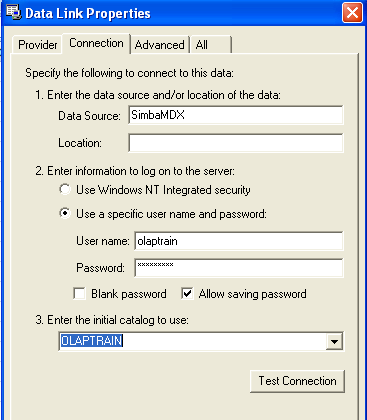The height and width of the screenshot is (420, 367).
Task: Click the Data Source field containing SimbaMDX
Action: [236, 115]
